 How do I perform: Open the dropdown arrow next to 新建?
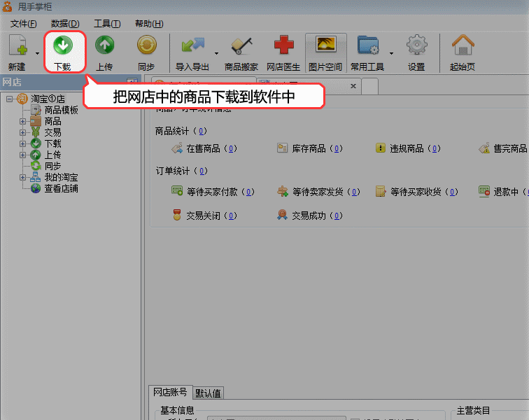point(37,53)
